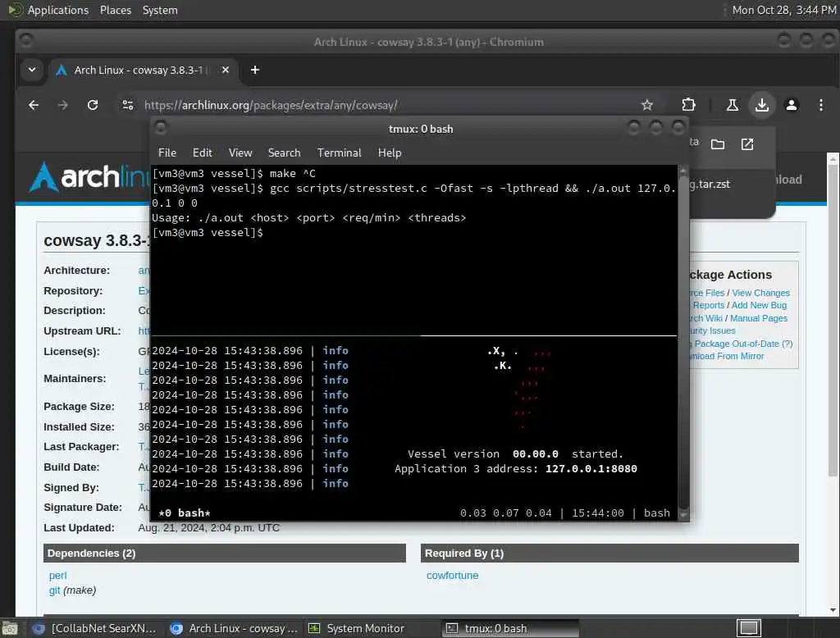The width and height of the screenshot is (840, 638).
Task: Click Flag Package Out-of-Date link
Action: click(742, 344)
